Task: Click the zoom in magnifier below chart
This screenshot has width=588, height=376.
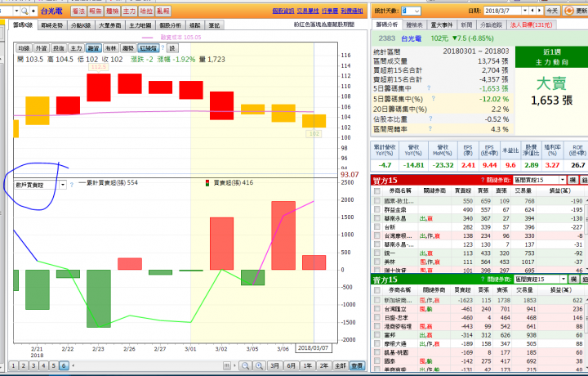Action: pos(259,365)
